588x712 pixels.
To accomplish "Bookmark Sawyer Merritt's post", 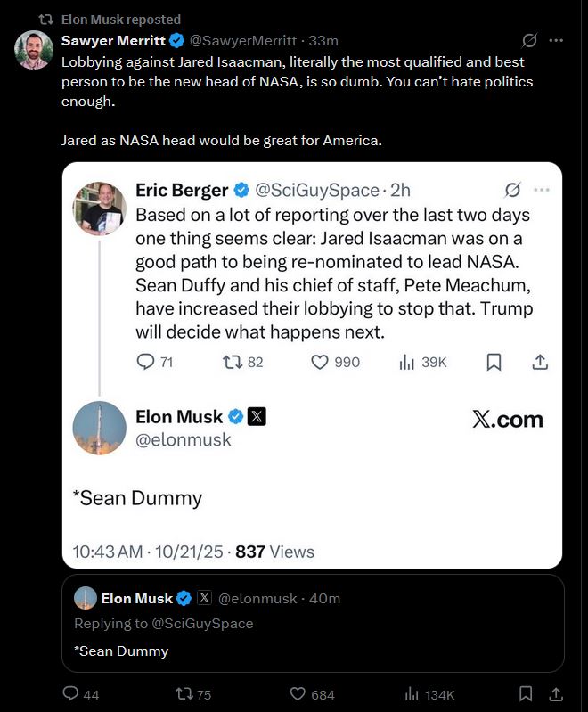I will (526, 693).
